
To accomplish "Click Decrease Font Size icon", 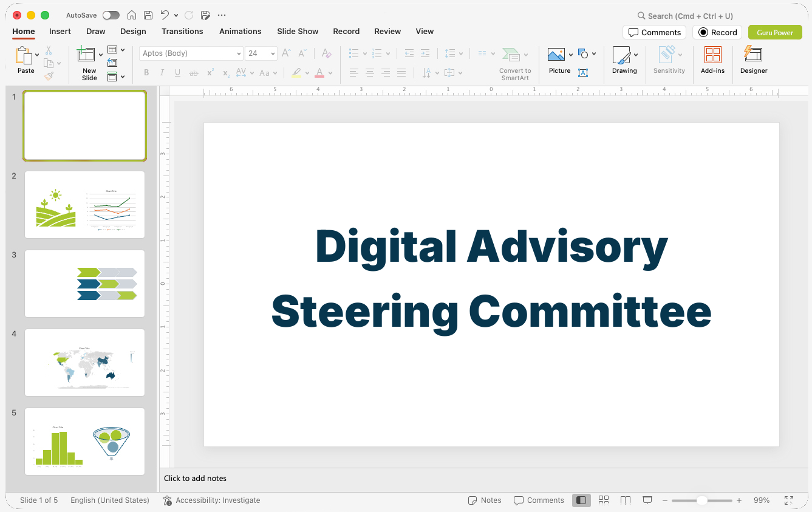I will (302, 53).
